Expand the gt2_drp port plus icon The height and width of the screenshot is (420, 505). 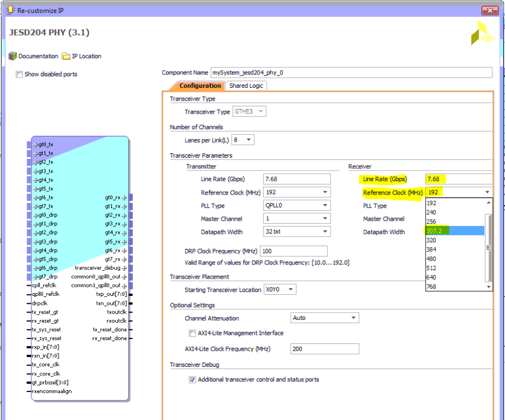coord(35,233)
